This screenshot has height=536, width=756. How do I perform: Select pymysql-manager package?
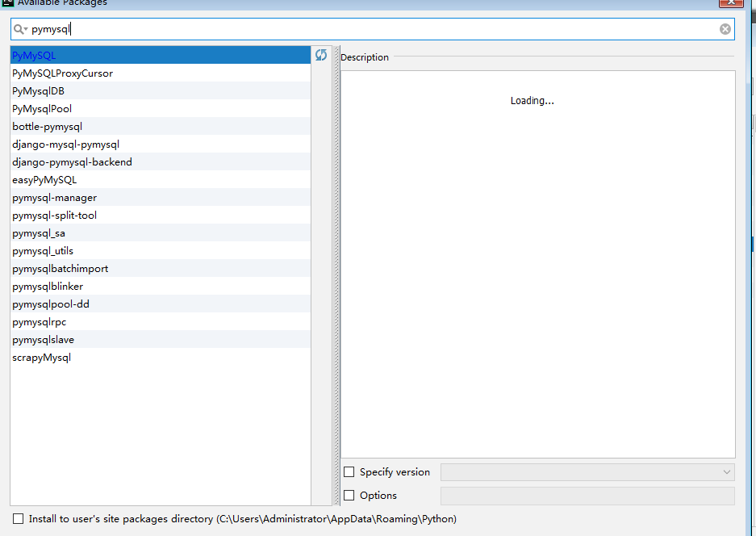pos(161,197)
